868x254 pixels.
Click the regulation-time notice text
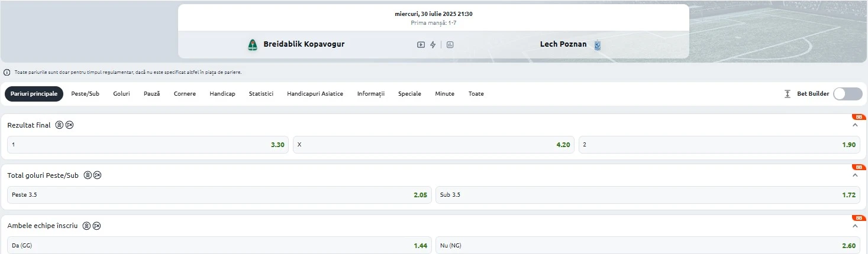[128, 72]
